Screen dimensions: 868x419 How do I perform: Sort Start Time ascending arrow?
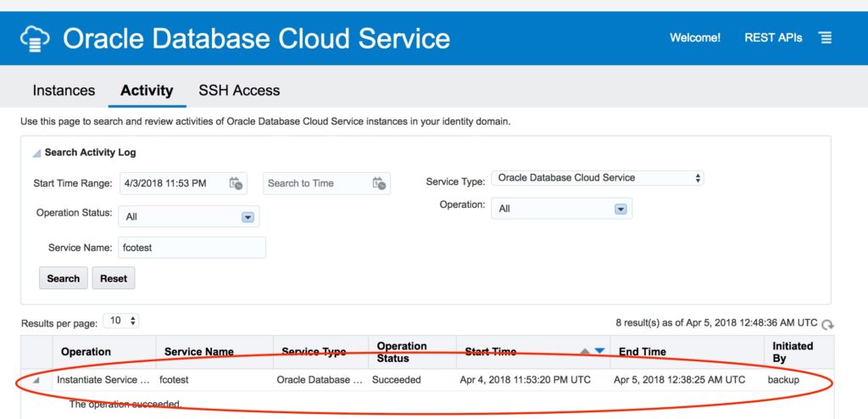586,351
